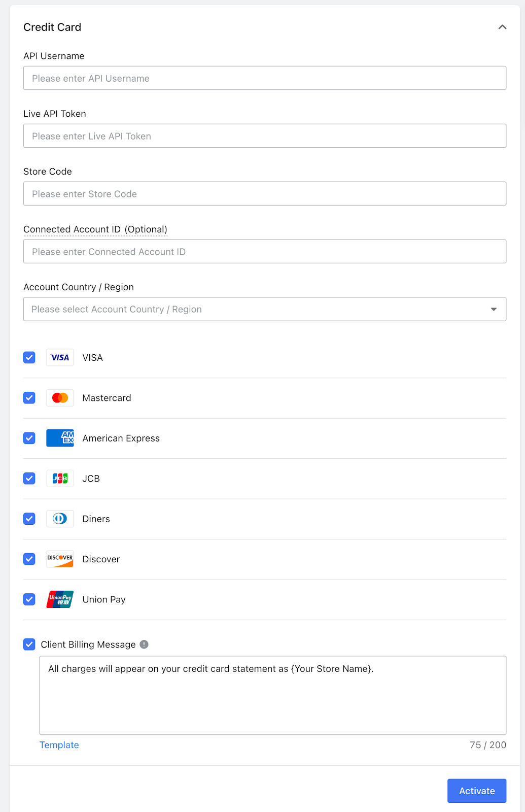Collapse the Credit Card section chevron
The width and height of the screenshot is (525, 812).
[502, 27]
